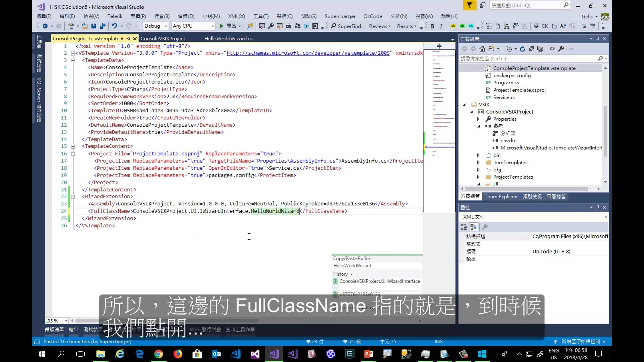Toggle bold formatting in the toolbar
644x362 pixels.
pos(432,26)
